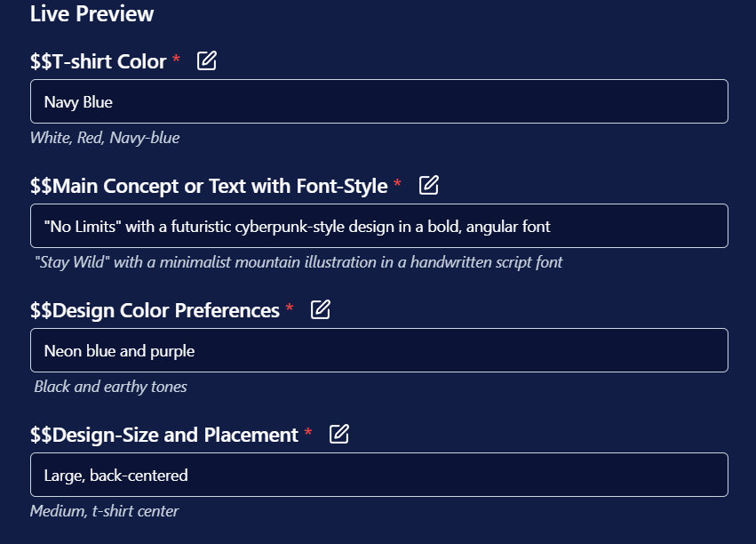Click the Black and earthy tones hint

pos(110,387)
